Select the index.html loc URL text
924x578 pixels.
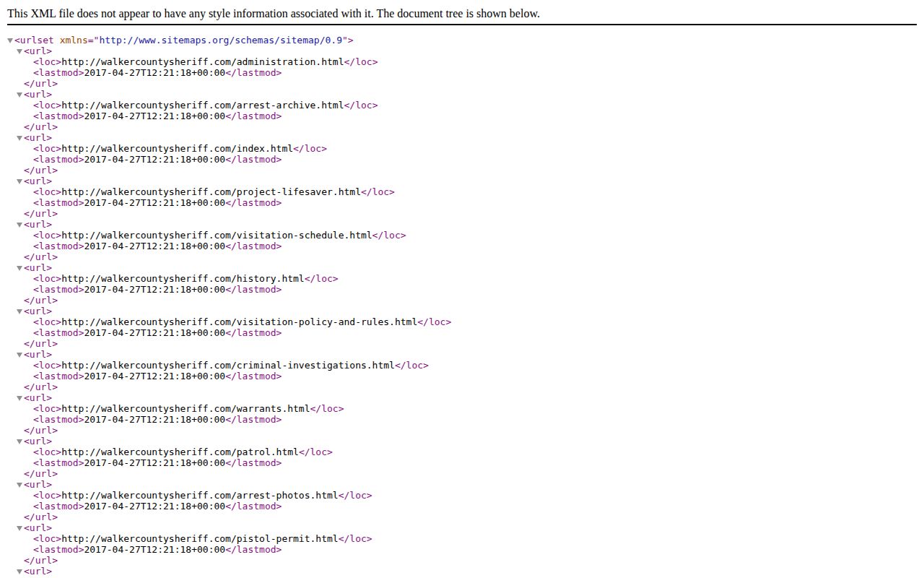click(178, 149)
